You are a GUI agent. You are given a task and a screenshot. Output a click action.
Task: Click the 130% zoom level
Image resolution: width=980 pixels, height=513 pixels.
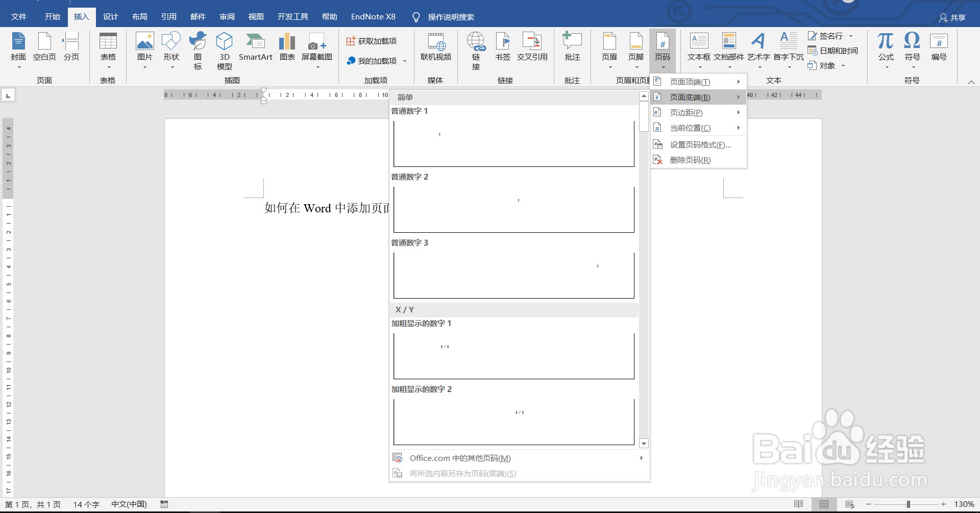coord(964,504)
